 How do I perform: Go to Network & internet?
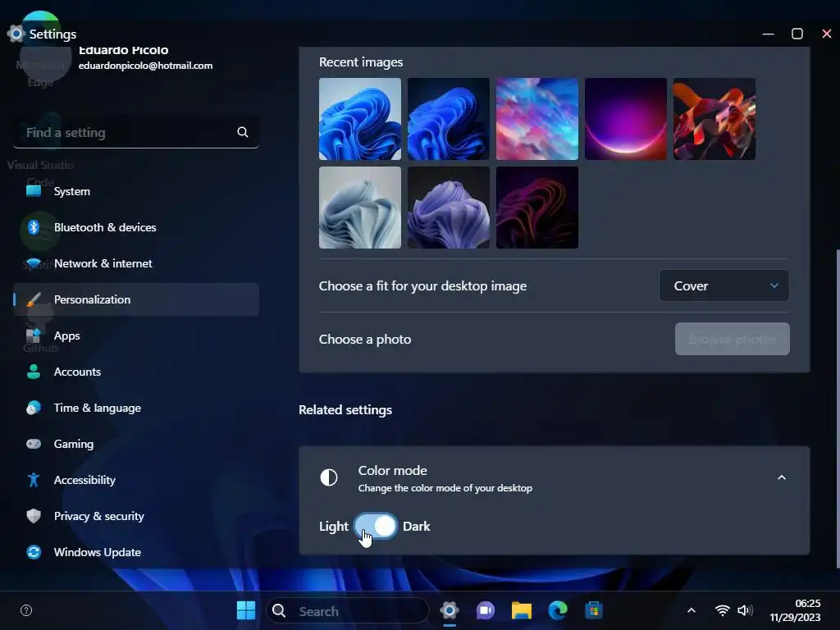click(x=136, y=263)
